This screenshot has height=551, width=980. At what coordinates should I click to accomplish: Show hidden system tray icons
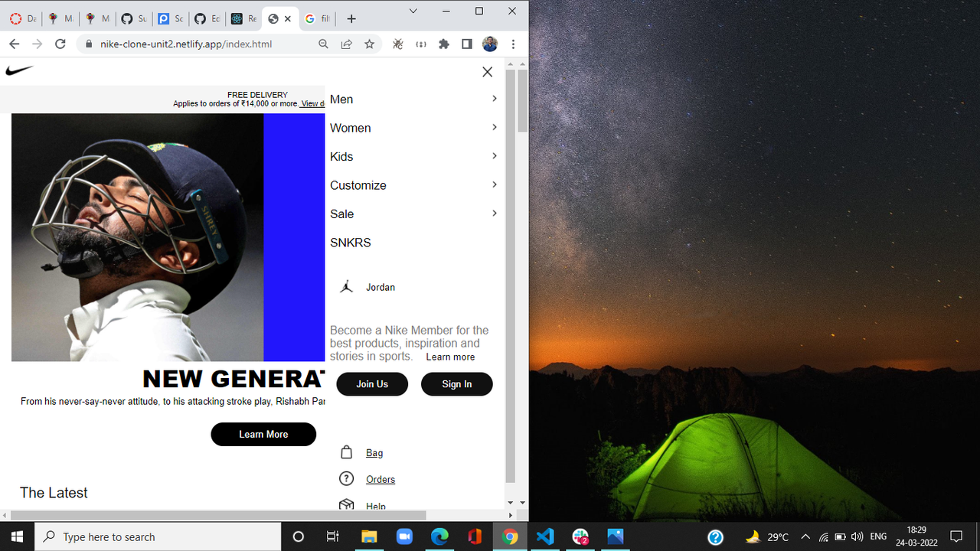[805, 536]
